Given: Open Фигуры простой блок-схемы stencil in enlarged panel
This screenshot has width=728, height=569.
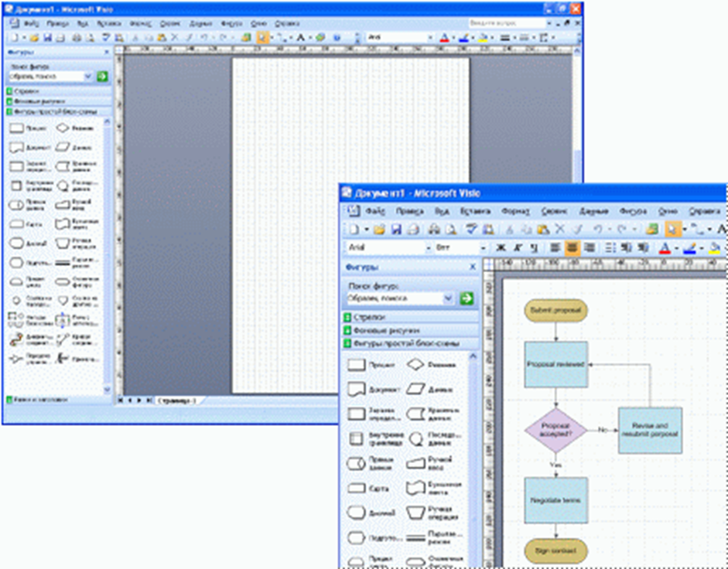Looking at the screenshot, I should pyautogui.click(x=410, y=343).
